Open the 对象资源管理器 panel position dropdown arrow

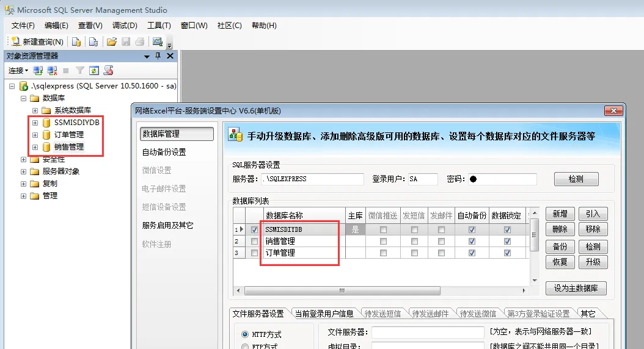[x=147, y=57]
